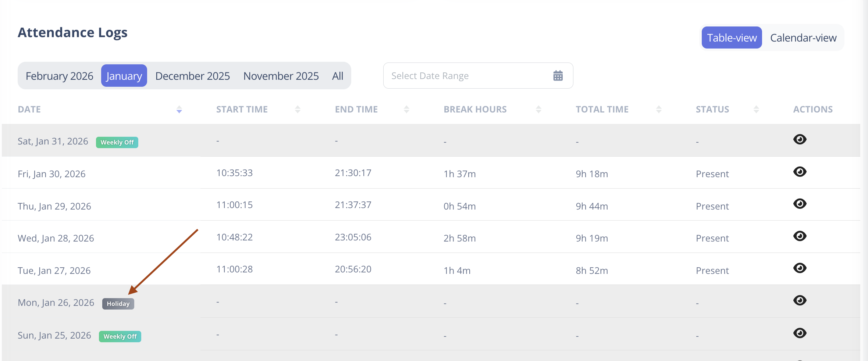
Task: Click Present status for Thu, Jan 29
Action: (712, 206)
